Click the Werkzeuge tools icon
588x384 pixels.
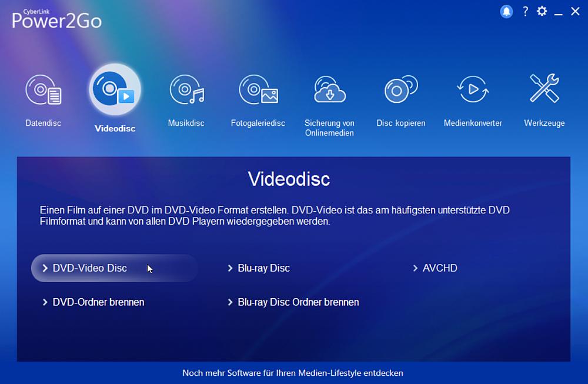coord(544,89)
